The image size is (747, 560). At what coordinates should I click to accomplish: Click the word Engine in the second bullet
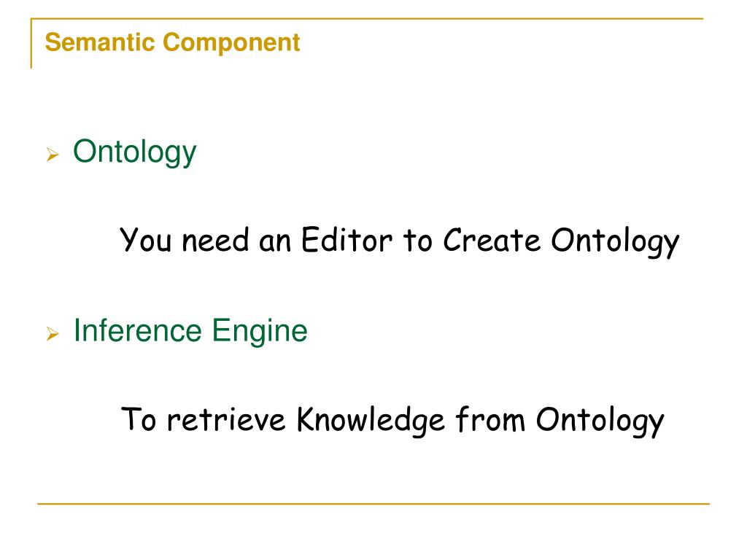[x=260, y=332]
